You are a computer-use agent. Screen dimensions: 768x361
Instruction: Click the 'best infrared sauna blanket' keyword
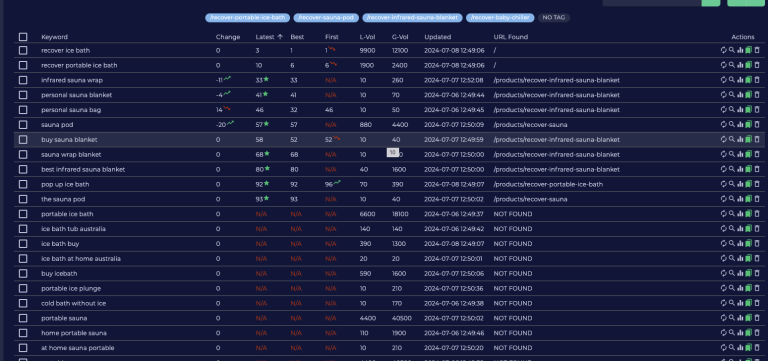pyautogui.click(x=83, y=169)
